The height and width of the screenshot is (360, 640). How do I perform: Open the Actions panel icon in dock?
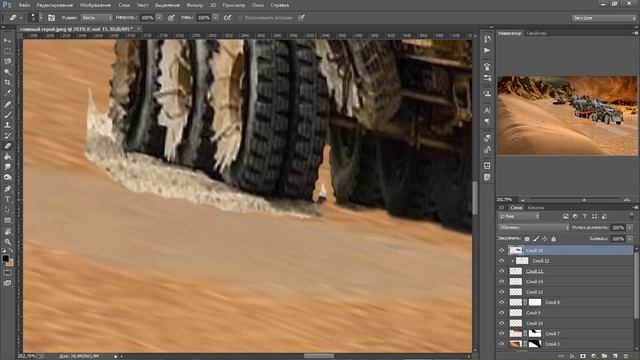[487, 50]
